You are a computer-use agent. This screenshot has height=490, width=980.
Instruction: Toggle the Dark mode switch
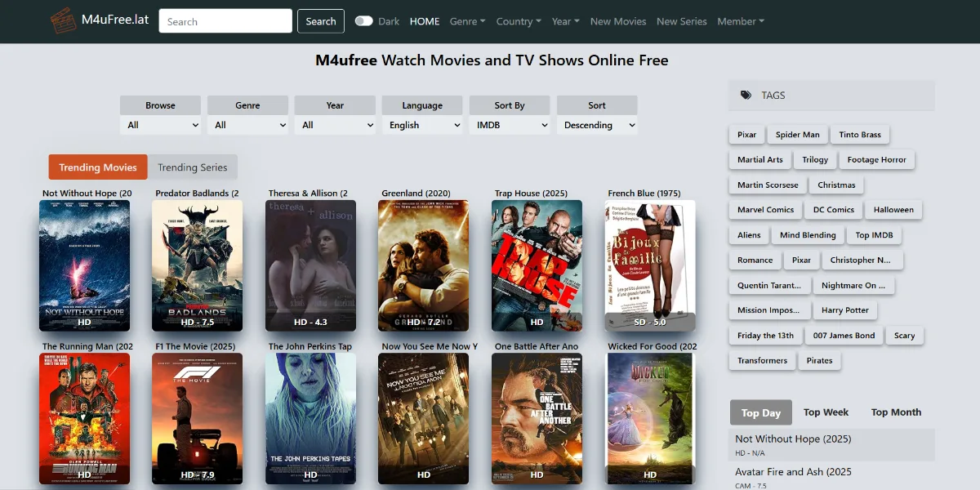click(364, 21)
